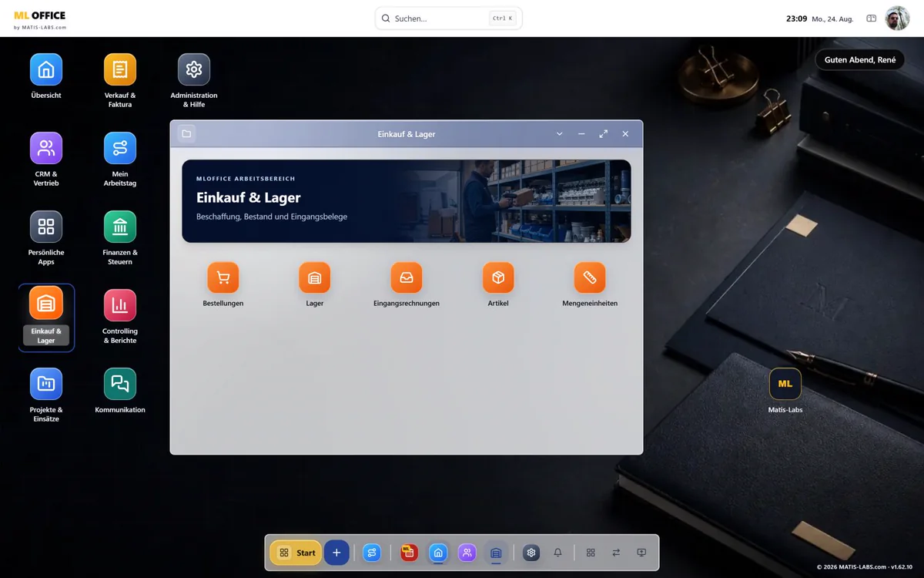Open Finanzen & Steuern desktop icon
924x578 pixels.
point(120,237)
